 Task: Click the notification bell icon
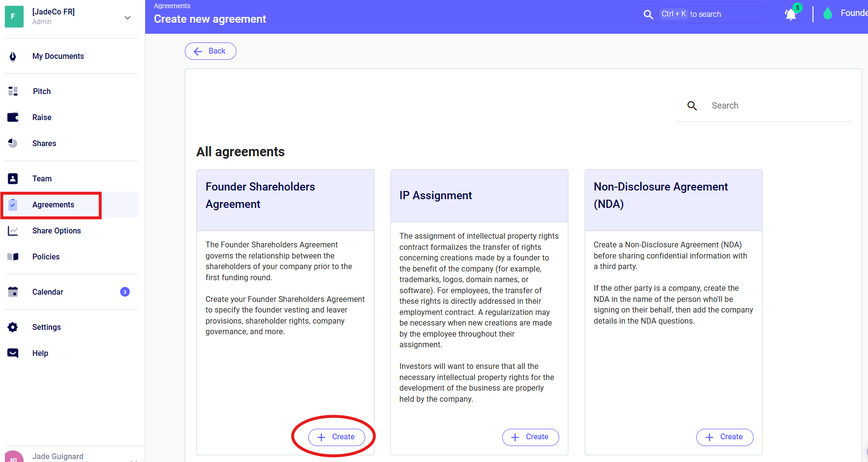tap(790, 14)
